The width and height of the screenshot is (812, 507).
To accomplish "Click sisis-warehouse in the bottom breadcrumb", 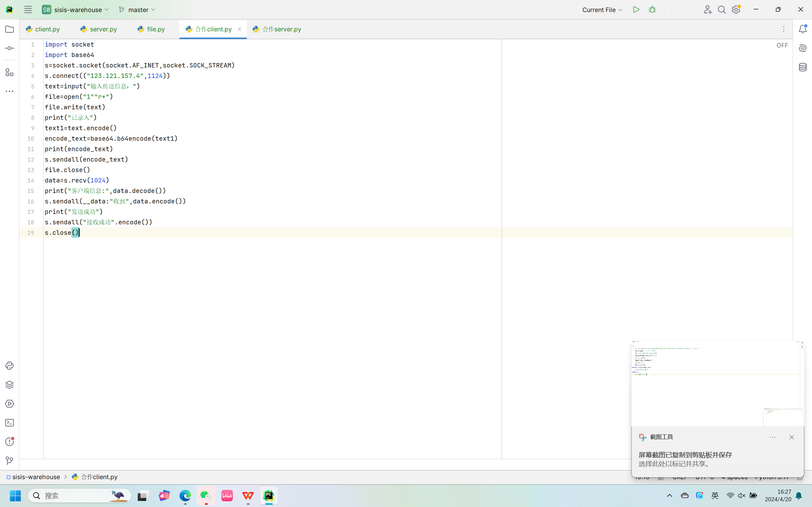I will [36, 477].
